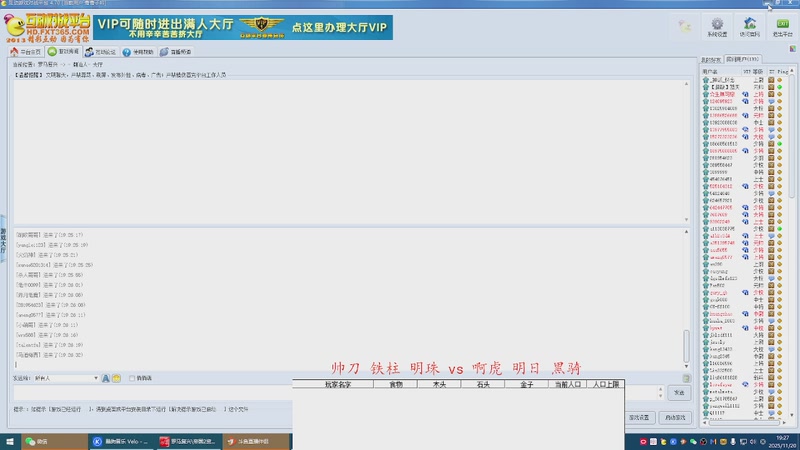Click the 游戏设置 button
The height and width of the screenshot is (450, 800).
639,417
